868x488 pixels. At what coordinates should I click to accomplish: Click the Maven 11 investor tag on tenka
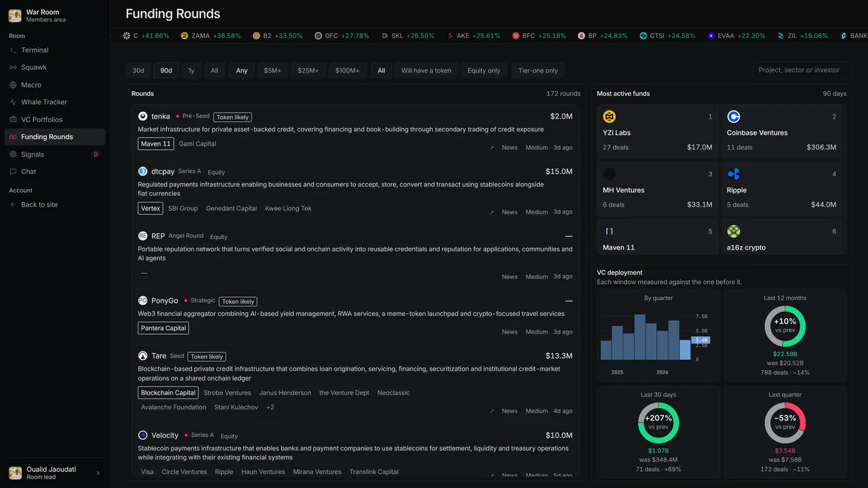[x=156, y=144]
